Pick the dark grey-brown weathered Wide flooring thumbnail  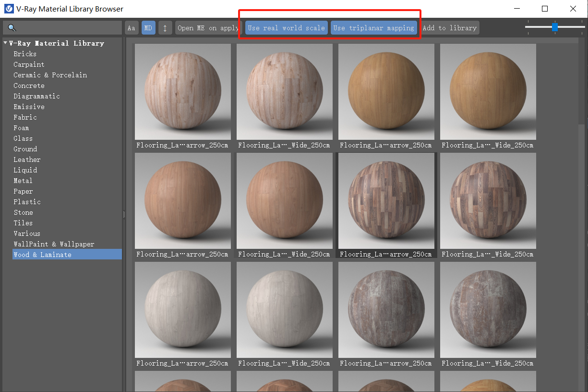coord(488,310)
